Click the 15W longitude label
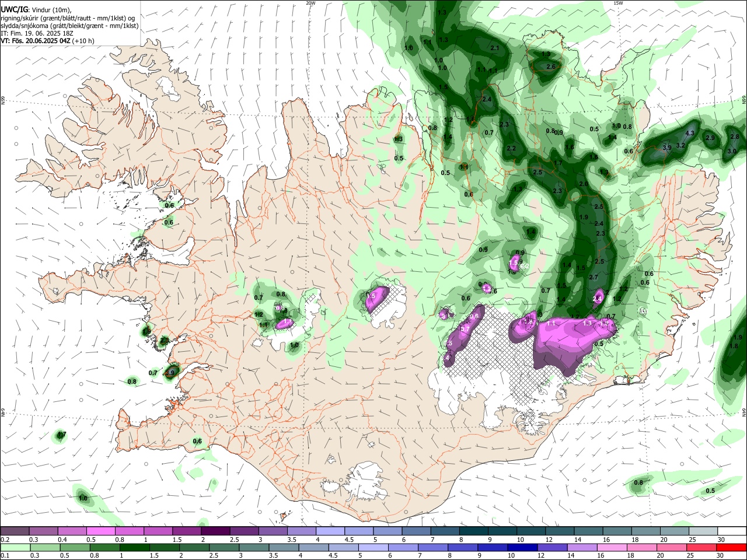The image size is (747, 560). 618,3
